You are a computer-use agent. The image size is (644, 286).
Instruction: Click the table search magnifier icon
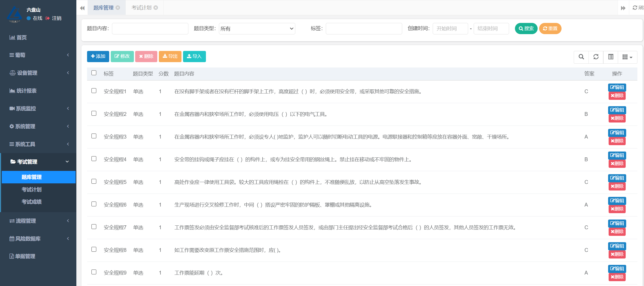[x=581, y=57]
